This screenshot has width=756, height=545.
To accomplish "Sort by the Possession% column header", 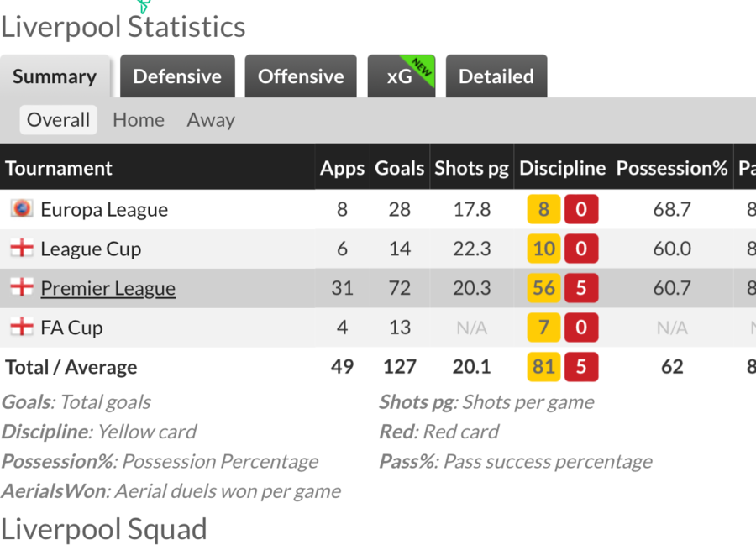I will [672, 168].
